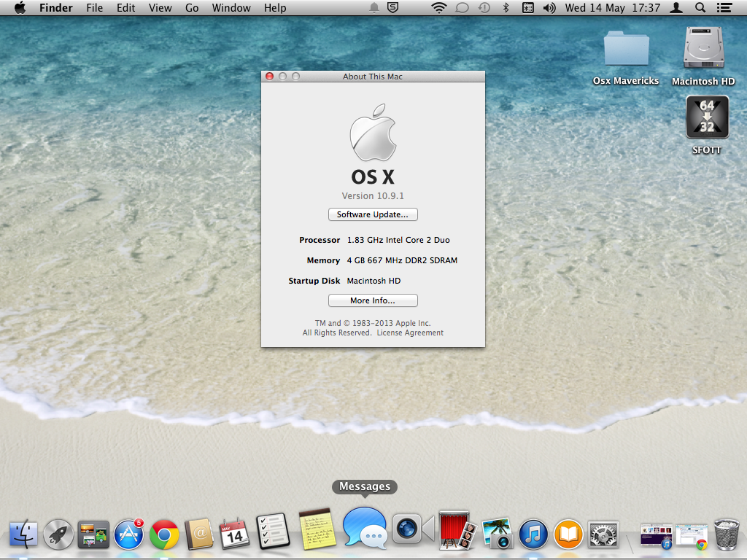This screenshot has width=747, height=560.
Task: Open the Wi-Fi status menu
Action: coord(438,7)
